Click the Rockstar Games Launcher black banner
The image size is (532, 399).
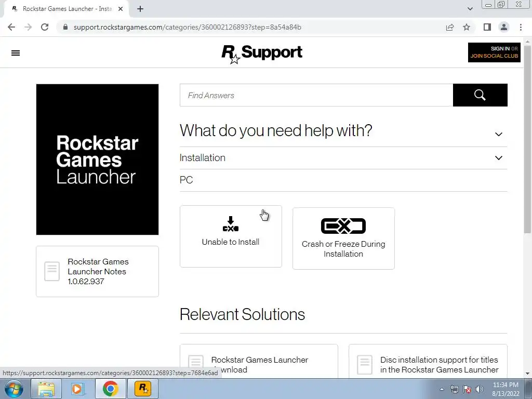(97, 159)
